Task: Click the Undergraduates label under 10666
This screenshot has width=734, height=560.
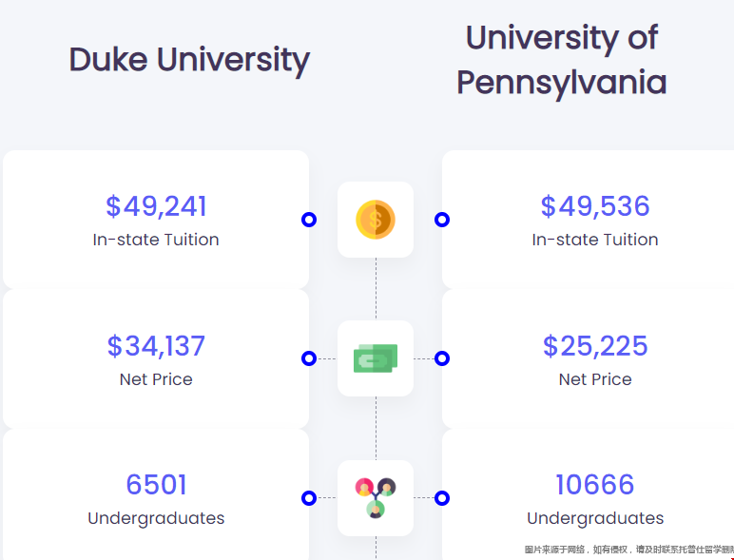Action: [x=595, y=518]
